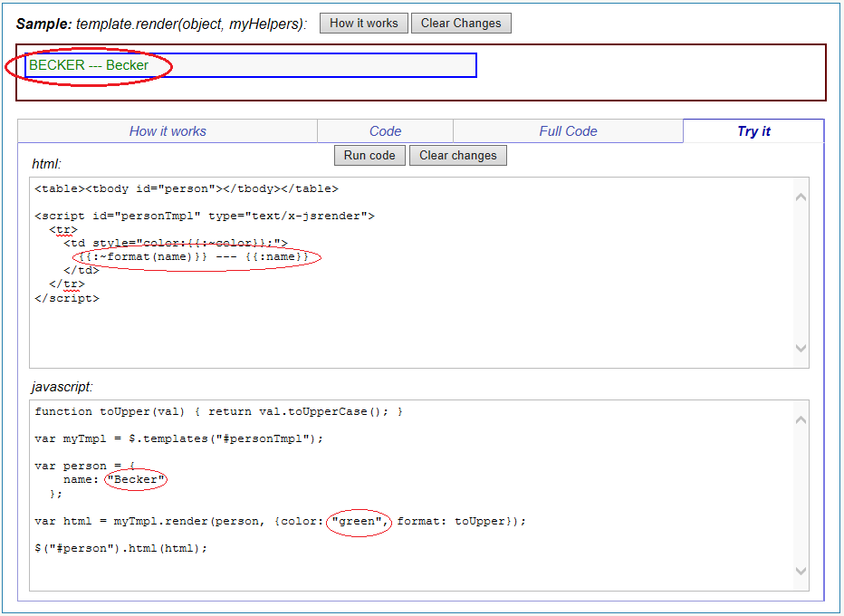Screen dimensions: 844x616
Task: Click the top "Clear Changes" button
Action: coord(461,24)
